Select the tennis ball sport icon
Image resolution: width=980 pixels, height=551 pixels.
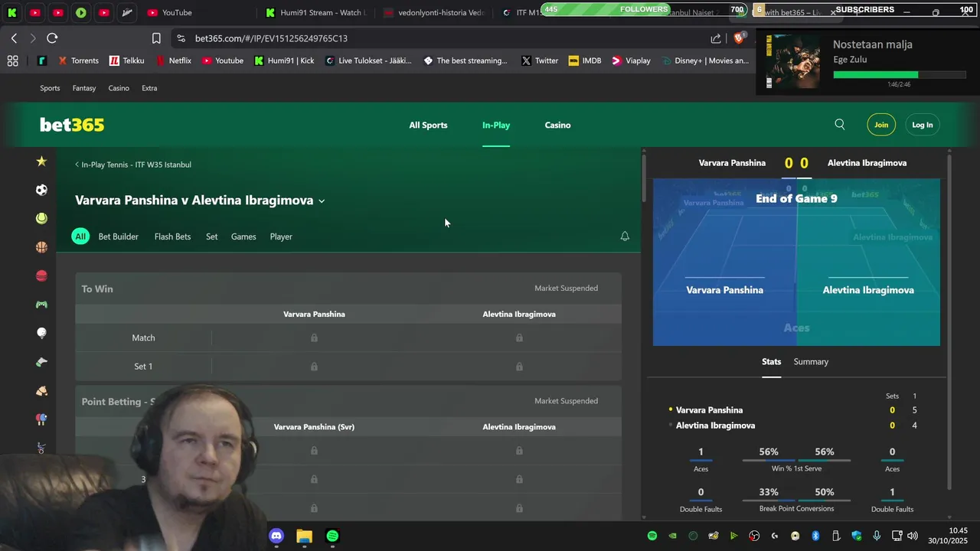[41, 219]
